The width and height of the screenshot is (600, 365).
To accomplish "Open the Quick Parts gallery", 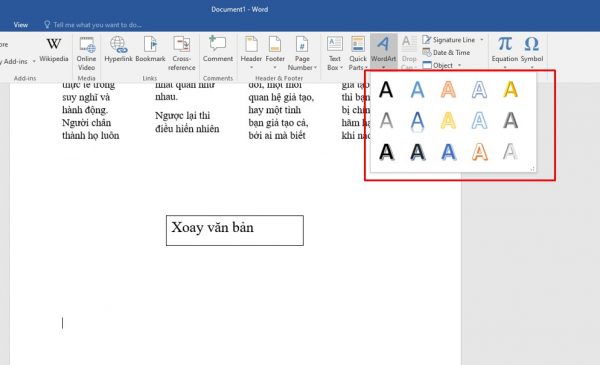I will [358, 54].
